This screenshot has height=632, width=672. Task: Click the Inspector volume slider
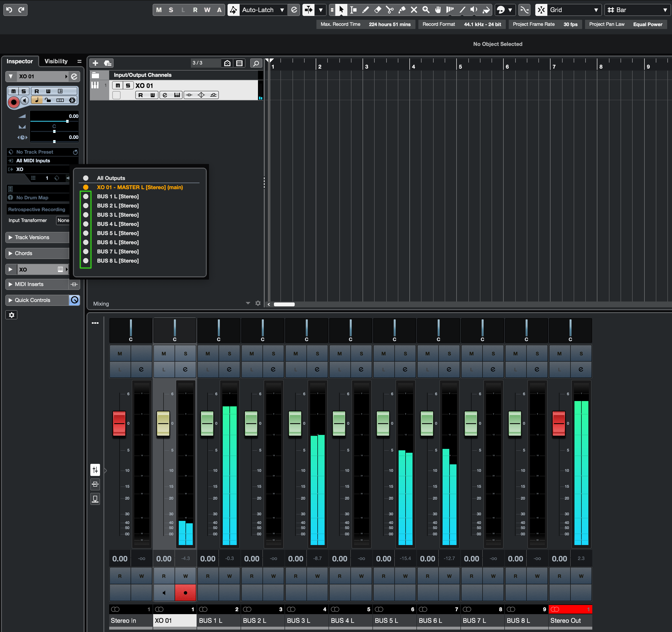pyautogui.click(x=54, y=121)
